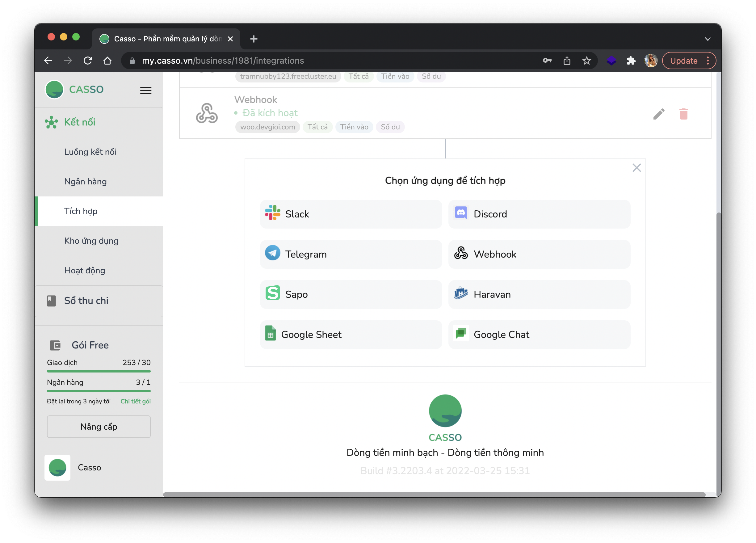Open Chrome three-dot menu
Screen dimensions: 756x543
click(x=708, y=61)
